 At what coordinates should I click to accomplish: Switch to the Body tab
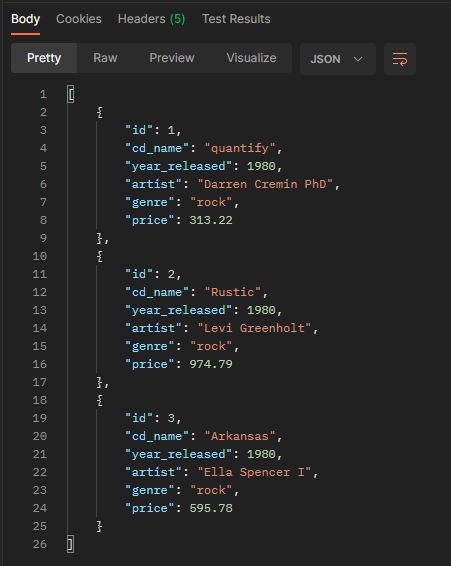[25, 19]
